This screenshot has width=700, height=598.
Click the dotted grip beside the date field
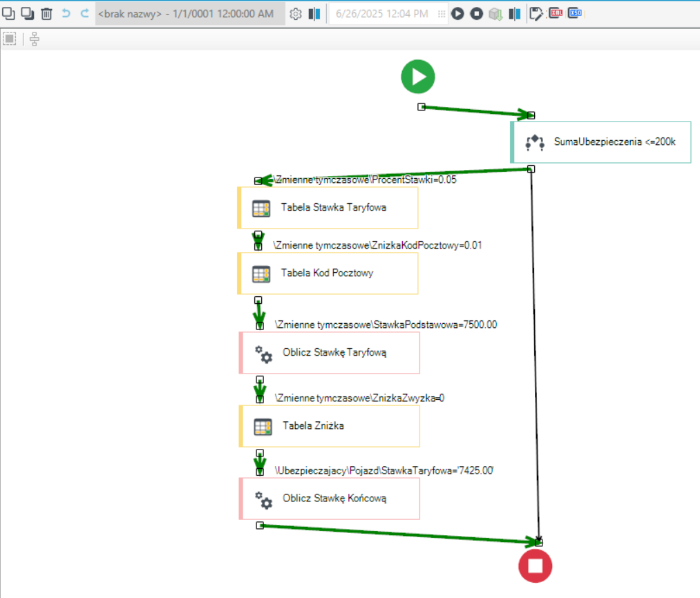coord(442,15)
